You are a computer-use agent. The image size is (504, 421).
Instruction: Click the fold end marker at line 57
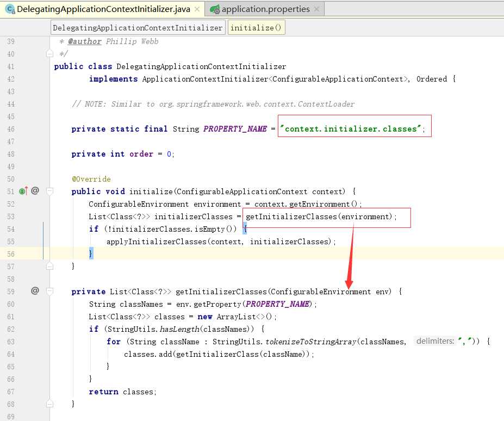tap(49, 267)
